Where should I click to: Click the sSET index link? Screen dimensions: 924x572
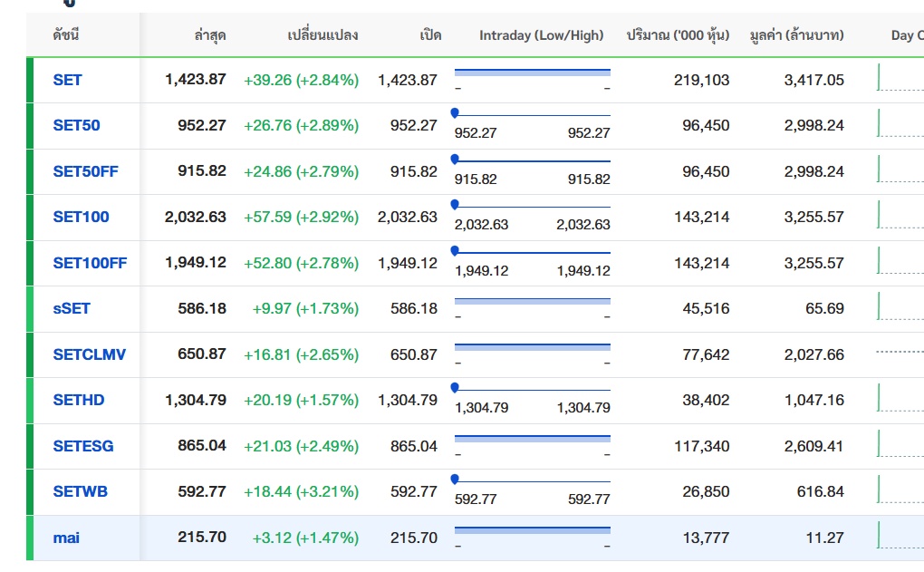[x=72, y=308]
